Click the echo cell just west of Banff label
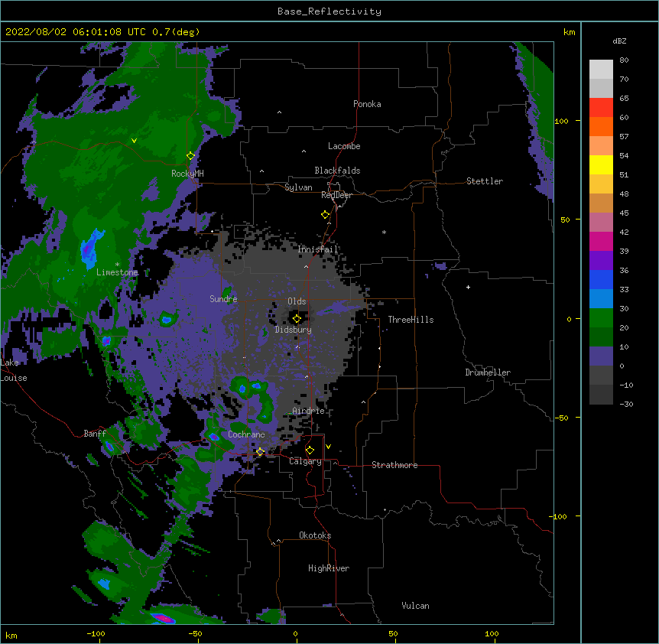Screen dimensions: 659x644 pyautogui.click(x=110, y=447)
